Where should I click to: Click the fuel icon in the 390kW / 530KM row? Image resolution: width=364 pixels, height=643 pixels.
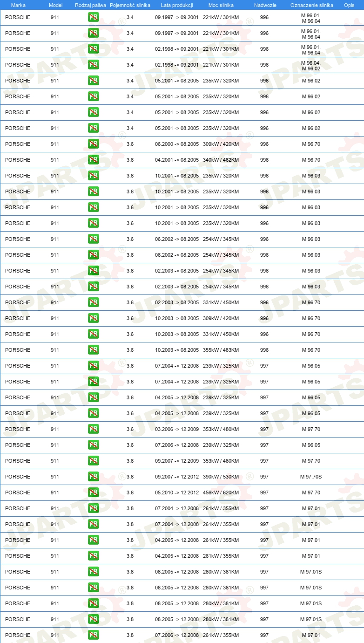[x=93, y=477]
